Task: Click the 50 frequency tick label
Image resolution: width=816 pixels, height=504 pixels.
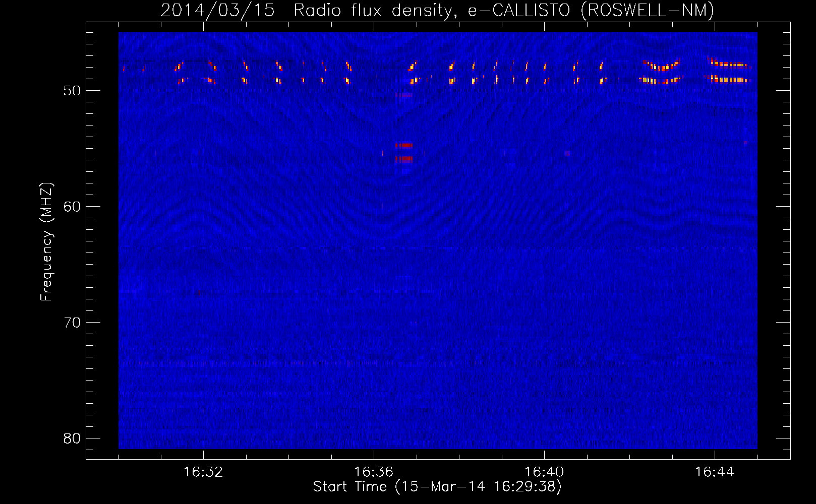Action: [72, 91]
